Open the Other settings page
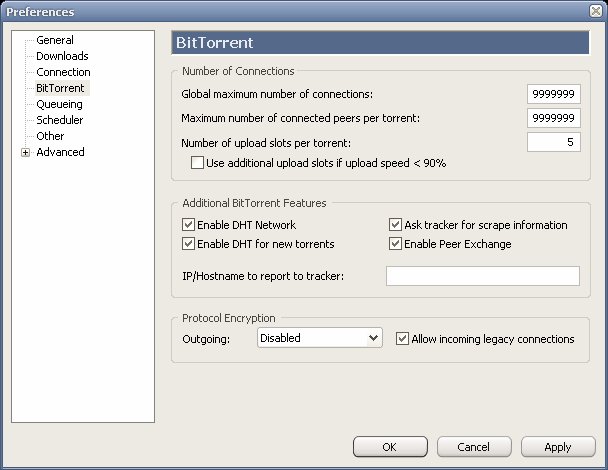 [x=50, y=136]
